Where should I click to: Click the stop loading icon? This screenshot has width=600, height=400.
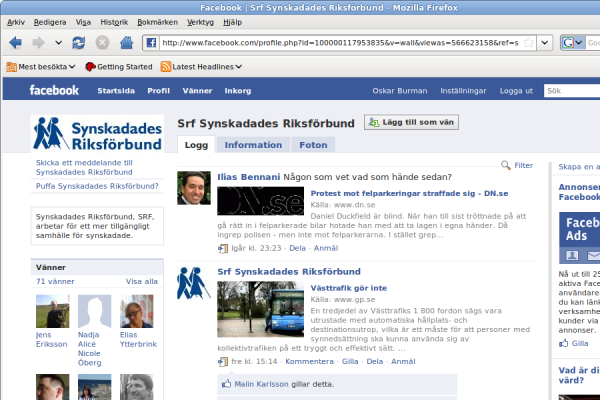[102, 42]
